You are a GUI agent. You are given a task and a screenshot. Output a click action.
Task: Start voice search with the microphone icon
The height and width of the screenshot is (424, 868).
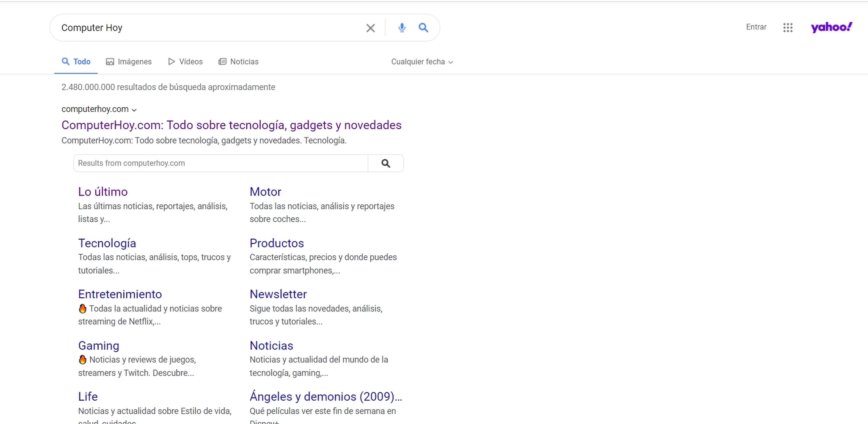click(402, 28)
